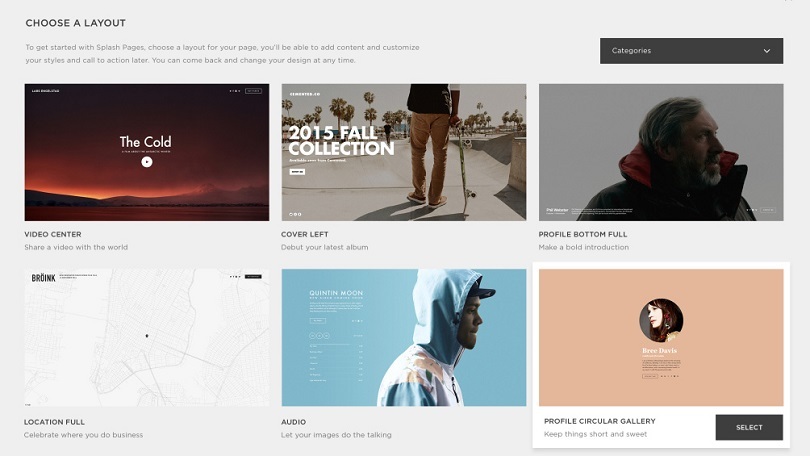Click the chevron arrow in Categories box
The width and height of the screenshot is (810, 456).
(x=767, y=51)
